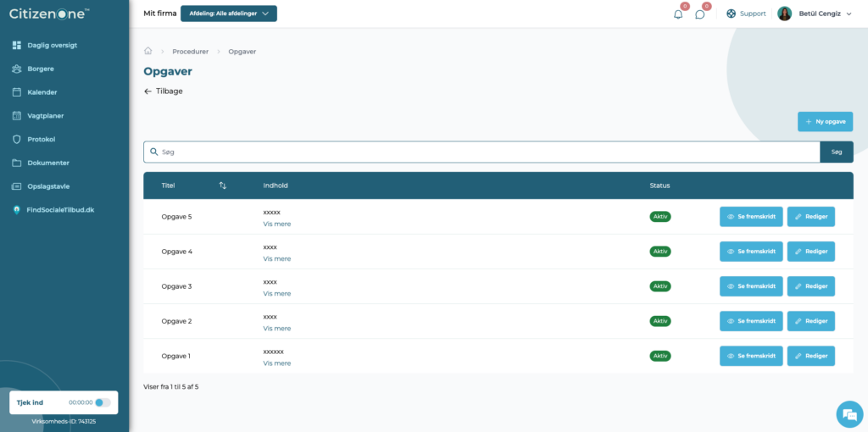Click Se fremskridt for Opgave 1

pos(751,357)
